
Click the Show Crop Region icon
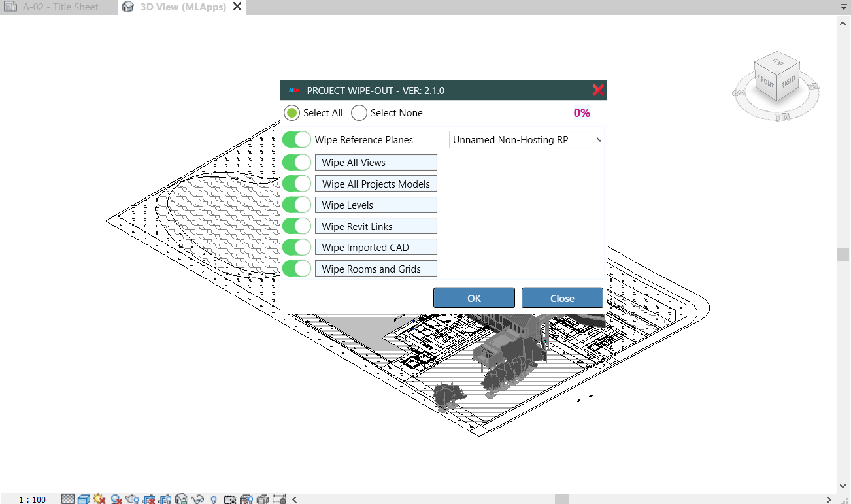[x=164, y=499]
